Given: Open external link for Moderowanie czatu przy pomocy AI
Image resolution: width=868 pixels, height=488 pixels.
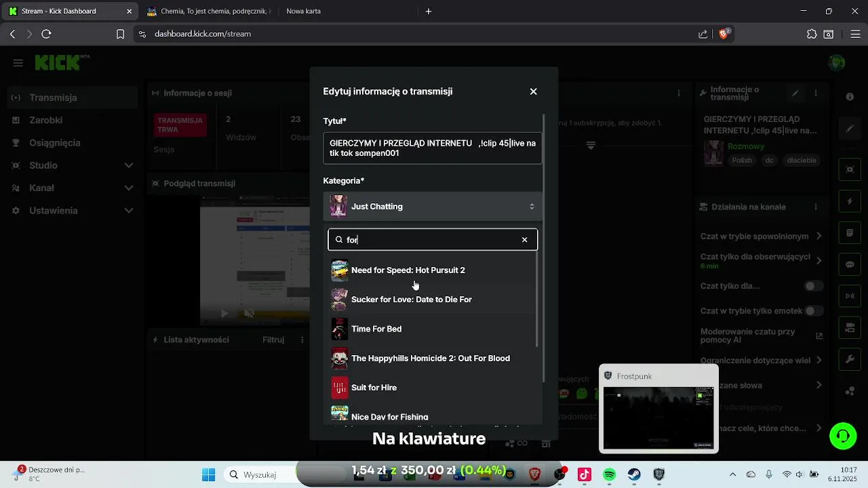Looking at the screenshot, I should click(819, 335).
